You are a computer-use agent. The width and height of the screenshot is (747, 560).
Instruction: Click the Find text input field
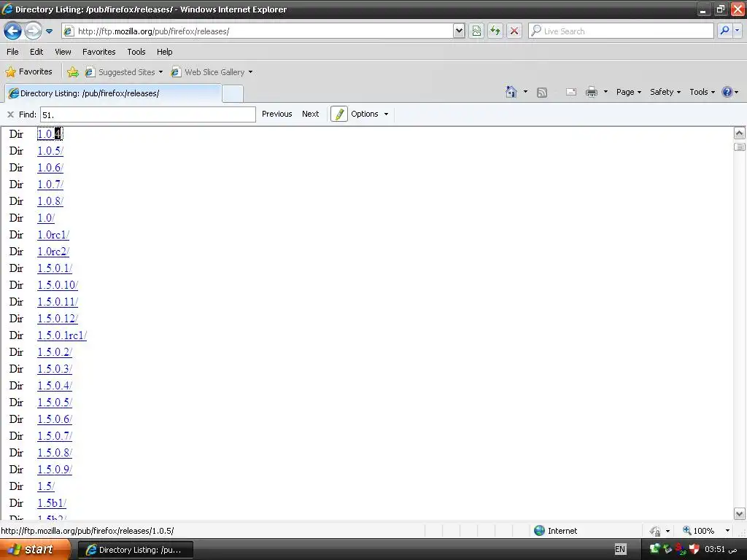point(147,114)
